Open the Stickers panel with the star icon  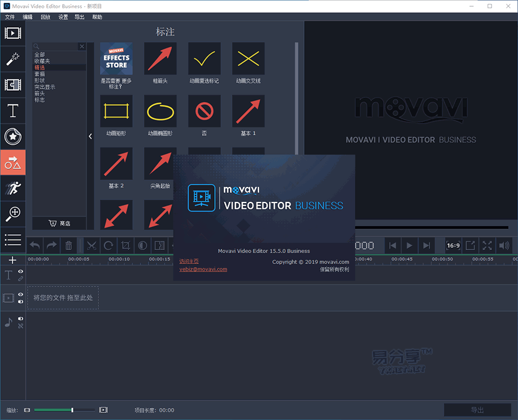tap(13, 136)
